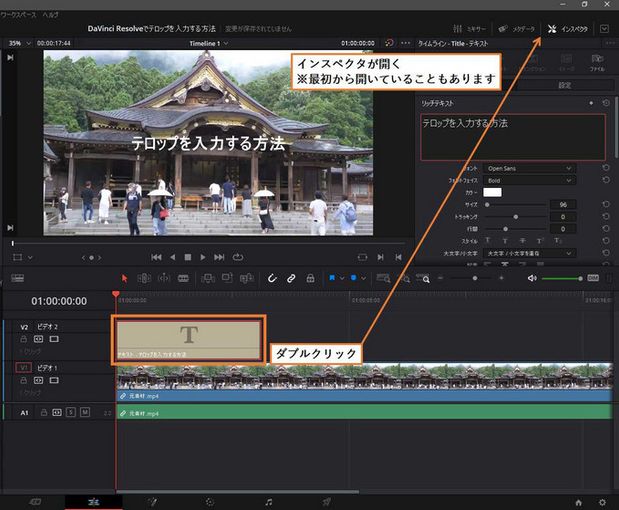The image size is (619, 510).
Task: Open the Timeline 1 name dropdown
Action: click(x=209, y=43)
